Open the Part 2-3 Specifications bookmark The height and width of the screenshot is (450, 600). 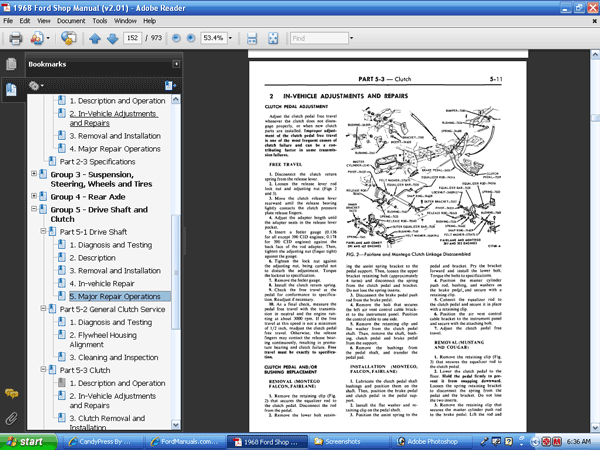98,162
